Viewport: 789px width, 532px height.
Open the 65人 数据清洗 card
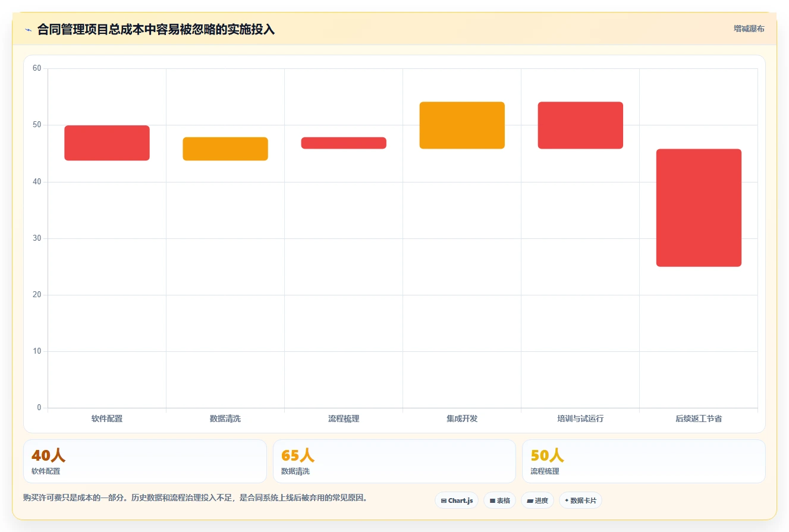[394, 461]
